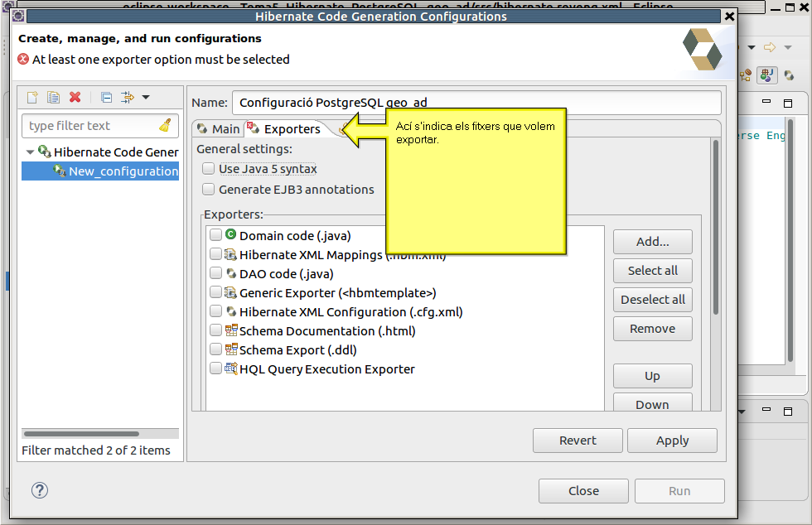Click the Remove exporter button
812x525 pixels.
coord(653,329)
